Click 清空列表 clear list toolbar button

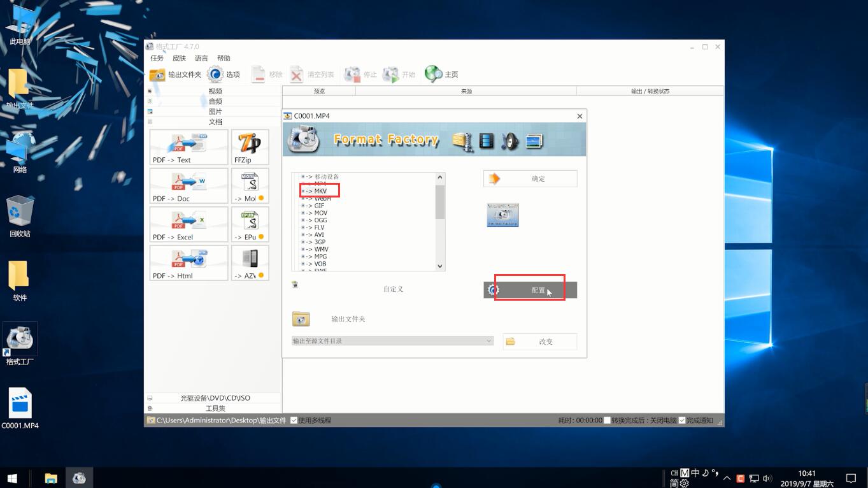click(311, 75)
